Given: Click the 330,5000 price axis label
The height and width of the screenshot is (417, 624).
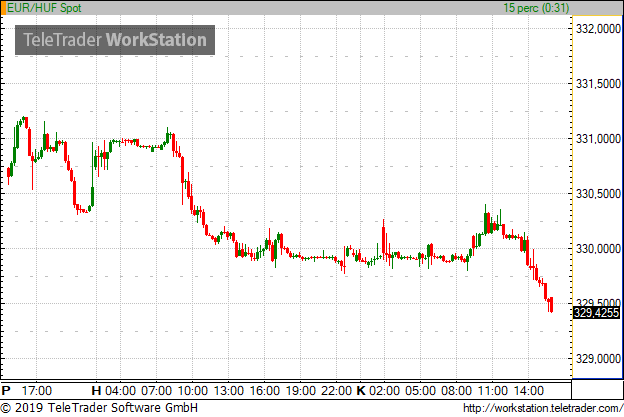Looking at the screenshot, I should (x=598, y=194).
